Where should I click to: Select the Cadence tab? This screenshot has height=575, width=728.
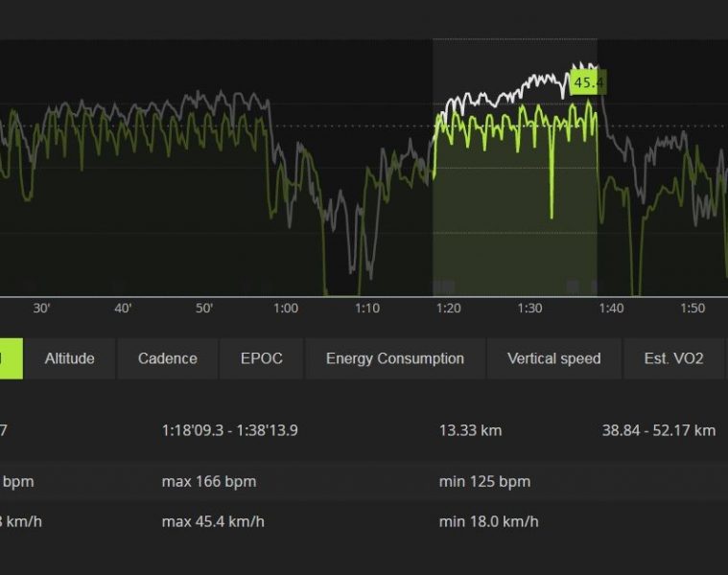(167, 358)
